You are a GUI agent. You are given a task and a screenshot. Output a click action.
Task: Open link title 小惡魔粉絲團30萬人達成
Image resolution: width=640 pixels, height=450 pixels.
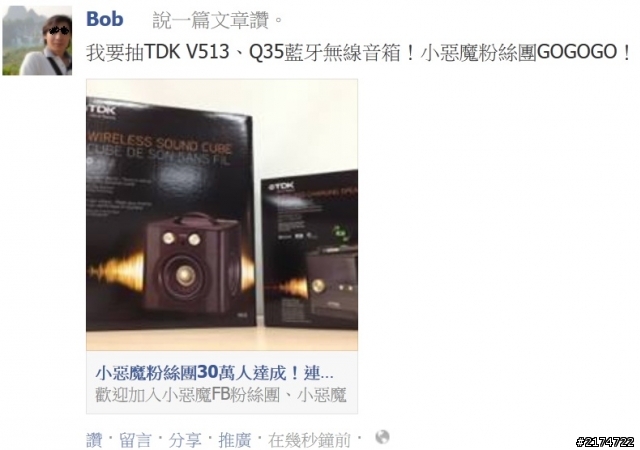click(x=214, y=372)
